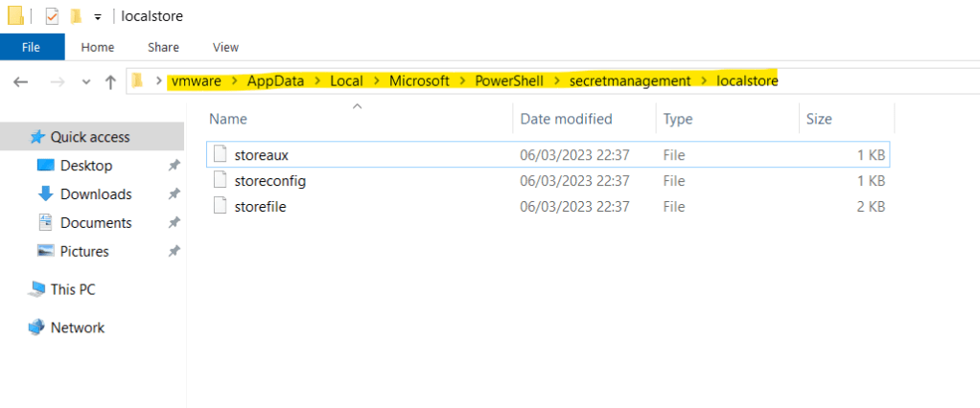This screenshot has width=980, height=408.
Task: Click the Up one level arrow
Action: (110, 82)
